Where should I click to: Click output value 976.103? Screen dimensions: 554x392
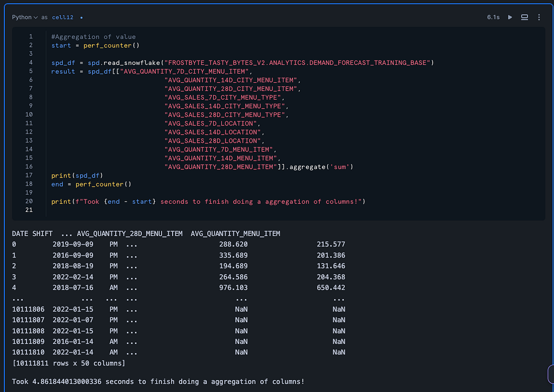pyautogui.click(x=233, y=288)
